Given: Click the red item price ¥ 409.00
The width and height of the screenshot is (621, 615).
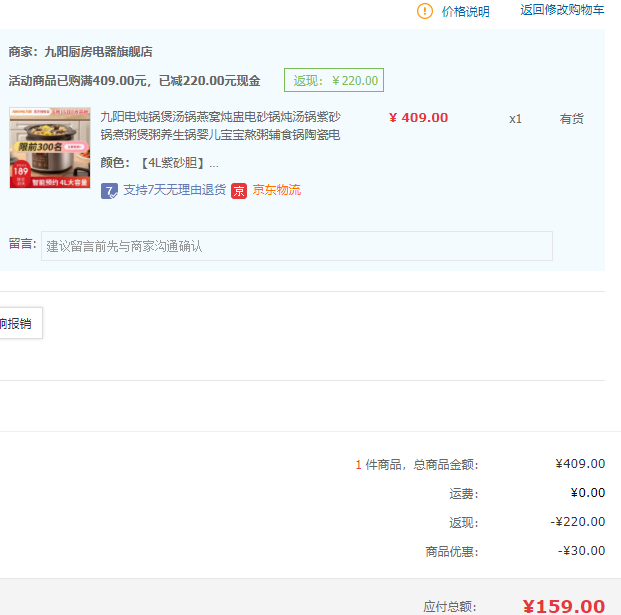Looking at the screenshot, I should tap(418, 118).
